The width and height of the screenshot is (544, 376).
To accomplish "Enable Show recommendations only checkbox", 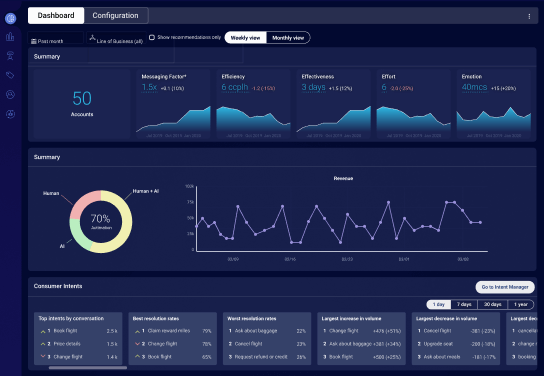I will 152,37.
